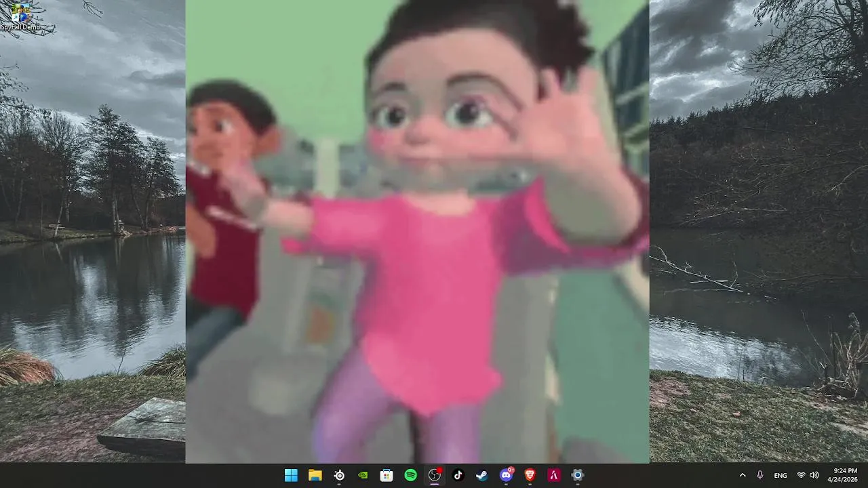The height and width of the screenshot is (488, 868).
Task: Click the OBS Studio taskbar icon
Action: (x=435, y=475)
